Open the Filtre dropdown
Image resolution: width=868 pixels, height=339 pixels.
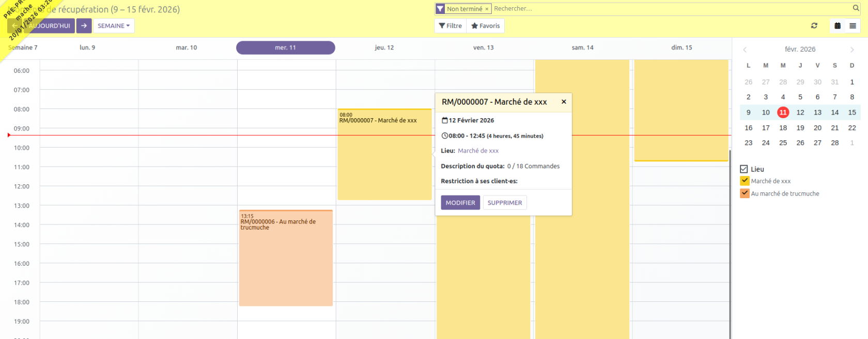451,26
